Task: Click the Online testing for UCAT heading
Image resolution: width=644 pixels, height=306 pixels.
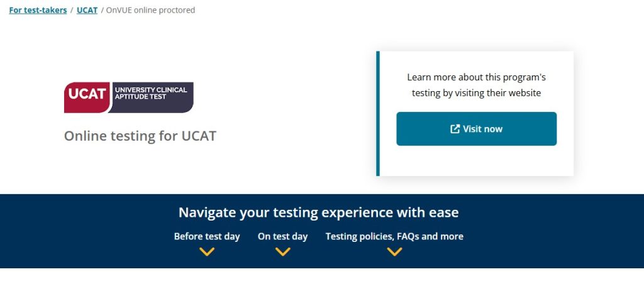Action: pos(140,136)
